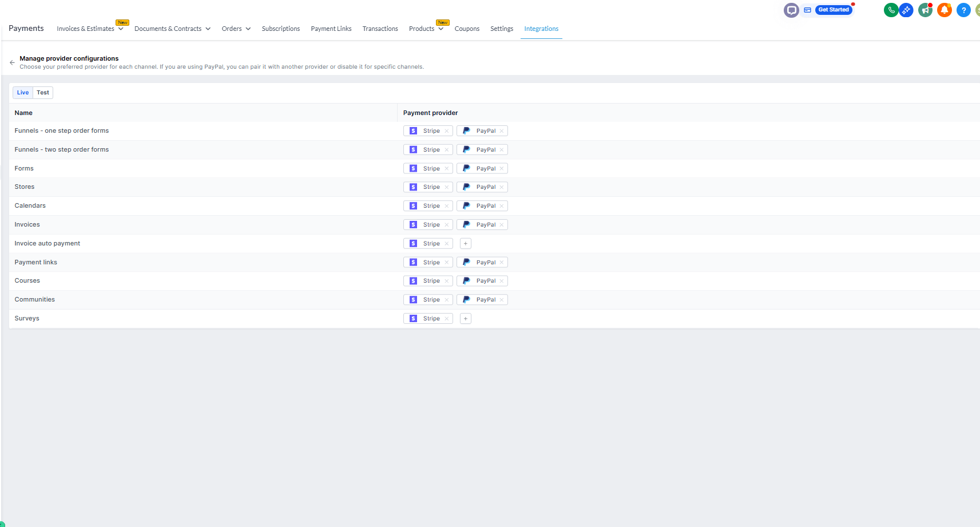The image size is (980, 527).
Task: Open the Payment Links tab
Action: point(331,29)
